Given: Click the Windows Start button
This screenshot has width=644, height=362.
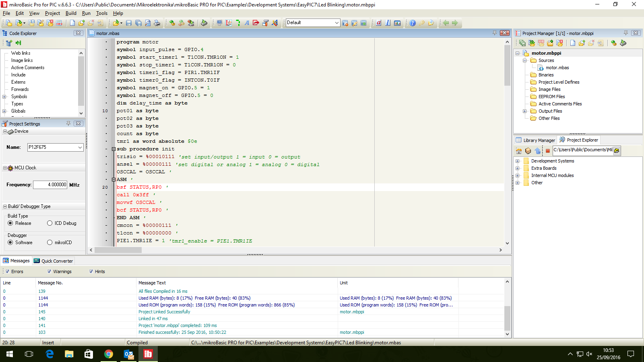Looking at the screenshot, I should pos(10,354).
